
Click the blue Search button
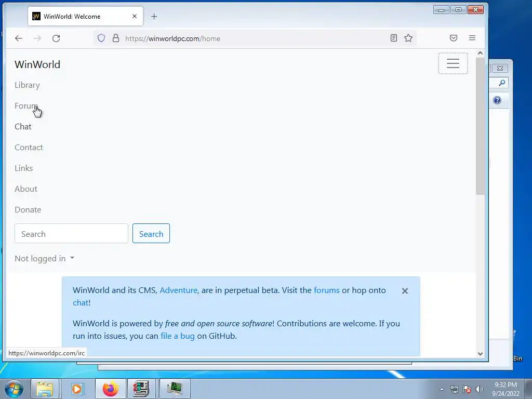click(151, 233)
